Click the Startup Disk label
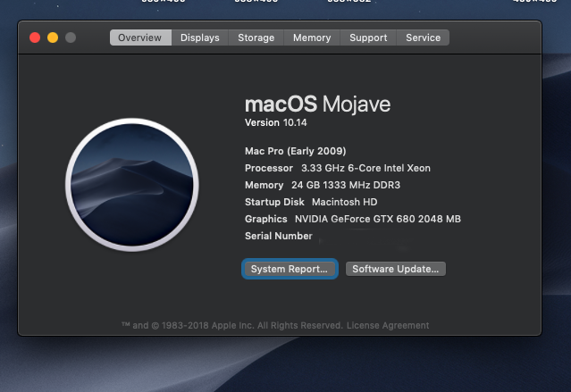Viewport: 571px width, 392px height. coord(274,202)
